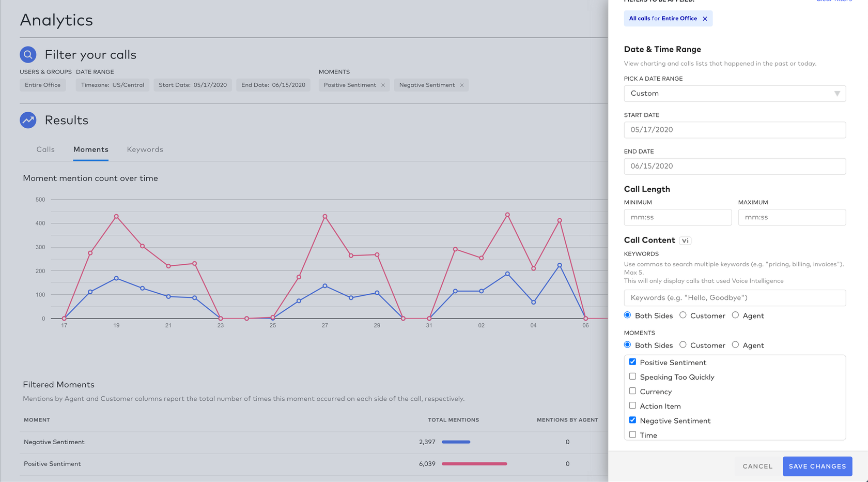Check the Speaking Too Quickly checkbox
Screen dimensions: 868x482
tap(632, 376)
